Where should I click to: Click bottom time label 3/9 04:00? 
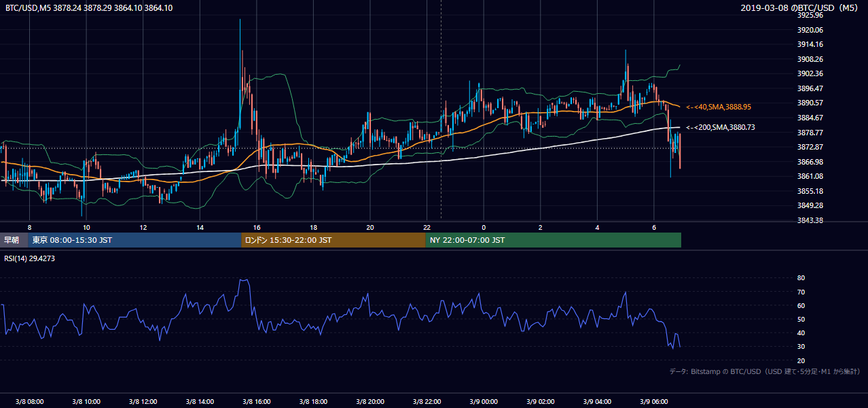click(598, 401)
